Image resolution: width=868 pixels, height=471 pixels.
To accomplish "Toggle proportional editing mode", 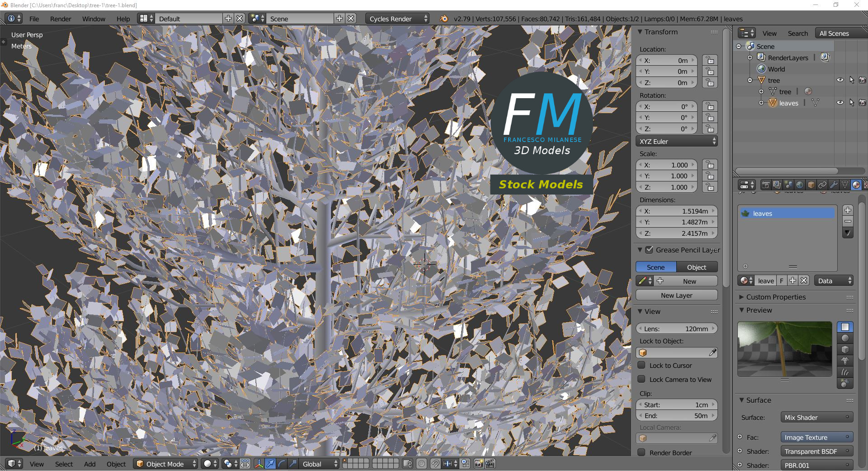I will (x=421, y=464).
